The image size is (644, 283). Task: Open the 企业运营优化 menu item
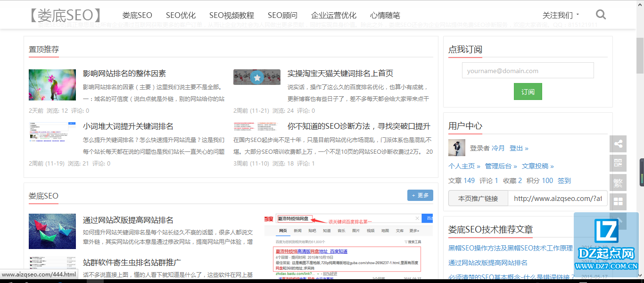click(x=334, y=16)
